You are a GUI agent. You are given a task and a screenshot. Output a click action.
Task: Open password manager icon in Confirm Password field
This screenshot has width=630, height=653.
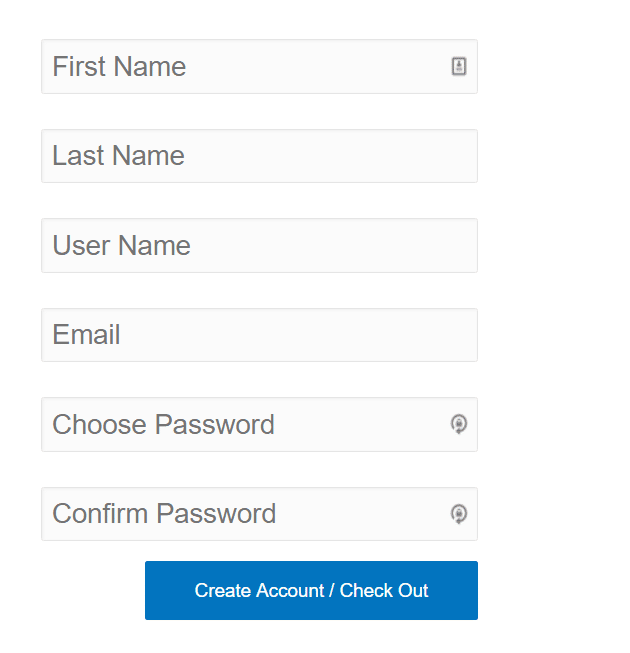(x=459, y=514)
